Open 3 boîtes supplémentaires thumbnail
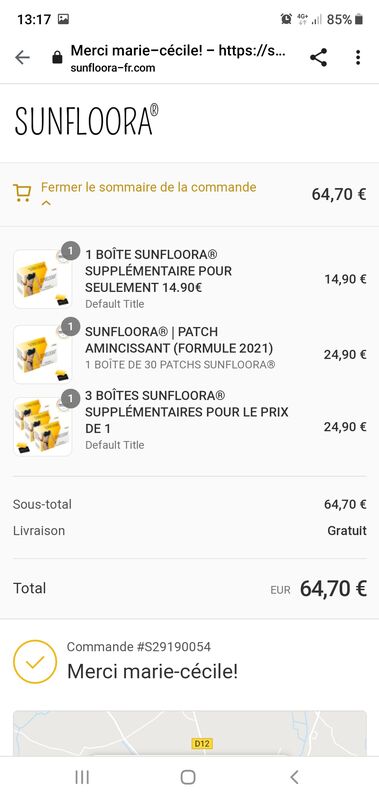 coord(42,427)
